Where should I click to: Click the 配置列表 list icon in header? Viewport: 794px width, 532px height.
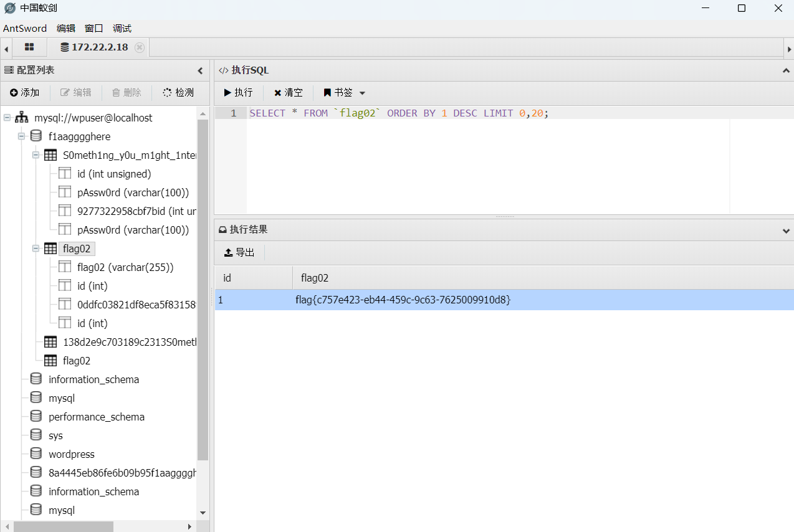point(9,70)
